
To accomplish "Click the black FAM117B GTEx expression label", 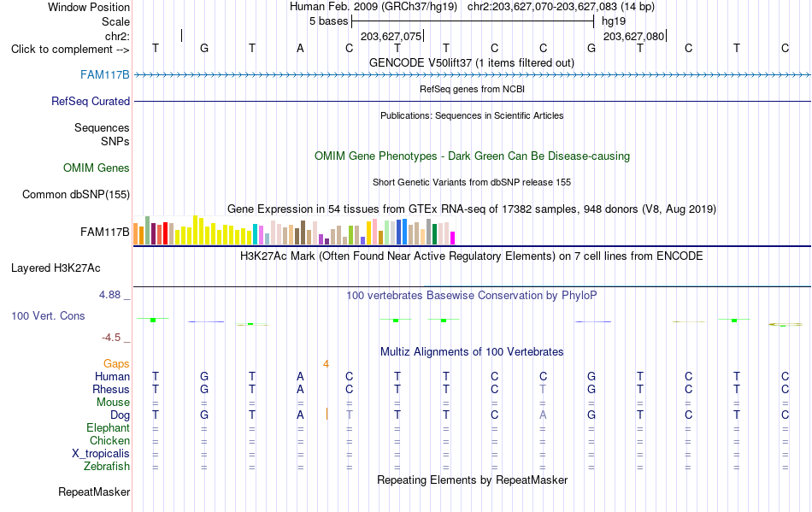I will 105,232.
